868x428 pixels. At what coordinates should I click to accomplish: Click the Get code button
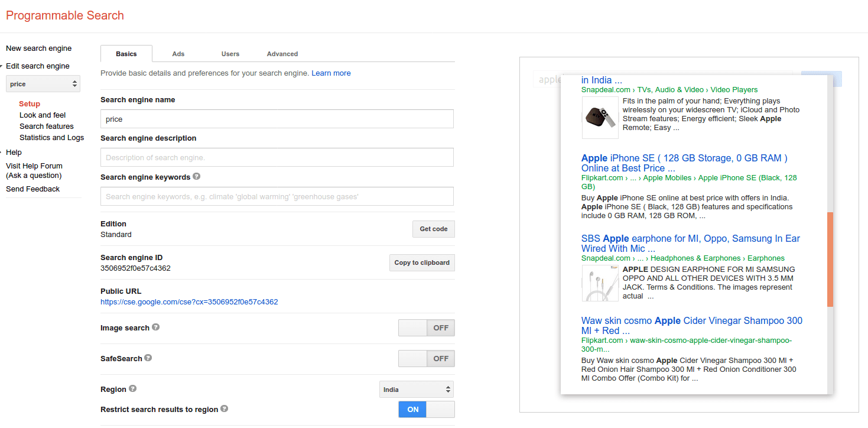pos(433,229)
